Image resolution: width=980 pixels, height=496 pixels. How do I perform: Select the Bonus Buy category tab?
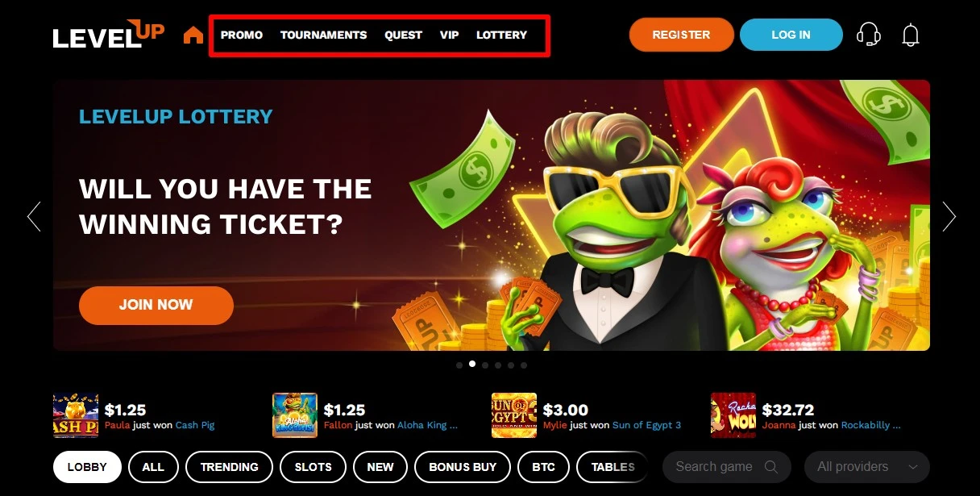point(463,467)
